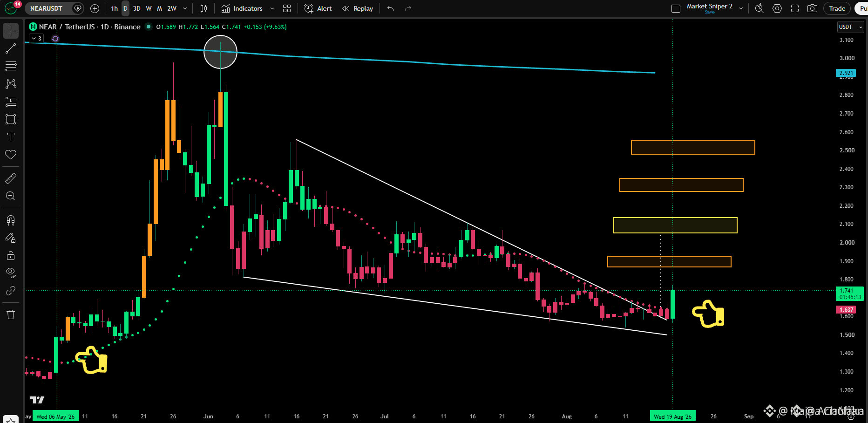Click the diamond icon beside NEARUSDT

(78, 8)
